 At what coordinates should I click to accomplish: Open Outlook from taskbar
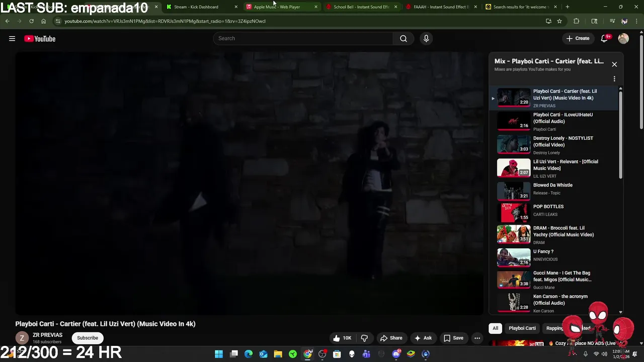pos(263,354)
